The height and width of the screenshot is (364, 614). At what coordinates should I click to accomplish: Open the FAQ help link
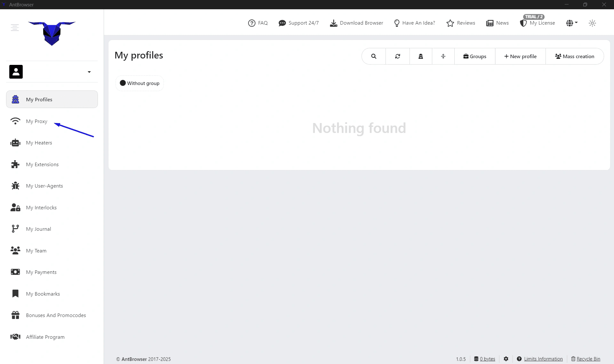258,23
